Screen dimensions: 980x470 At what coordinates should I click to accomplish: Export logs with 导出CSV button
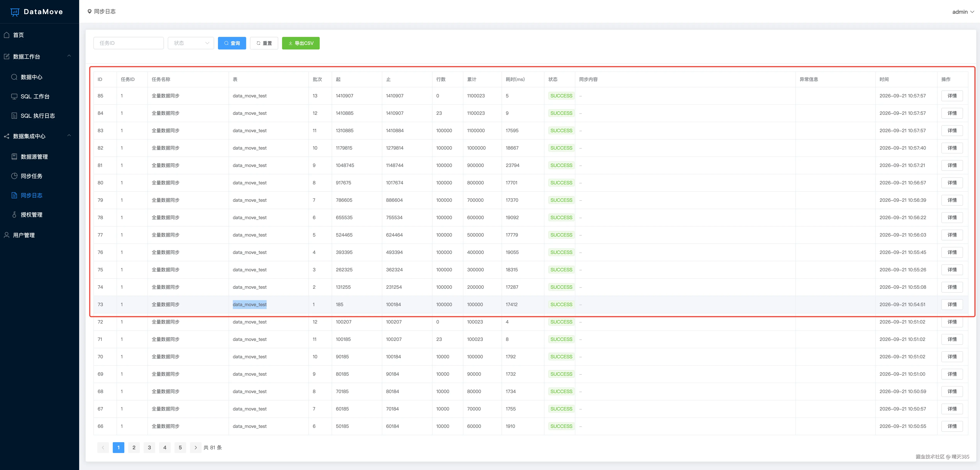(301, 43)
